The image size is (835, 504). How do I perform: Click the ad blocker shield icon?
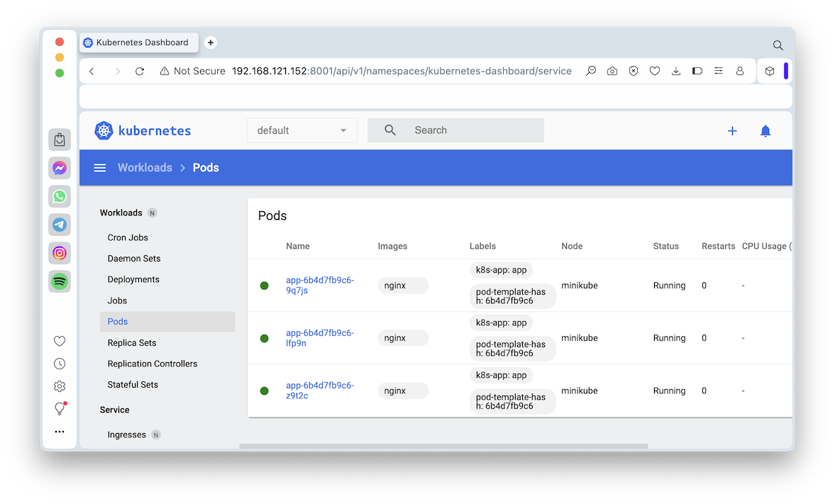tap(634, 71)
